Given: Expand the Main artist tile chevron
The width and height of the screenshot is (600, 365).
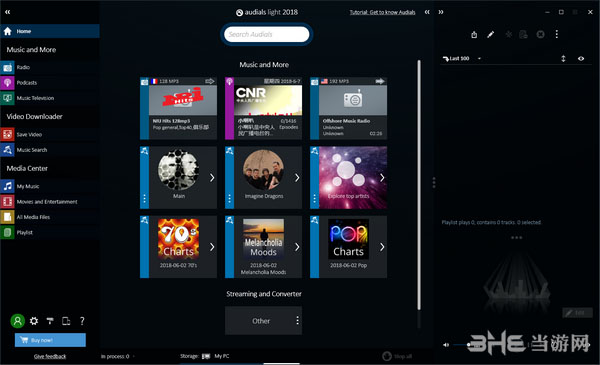Looking at the screenshot, I should [212, 178].
